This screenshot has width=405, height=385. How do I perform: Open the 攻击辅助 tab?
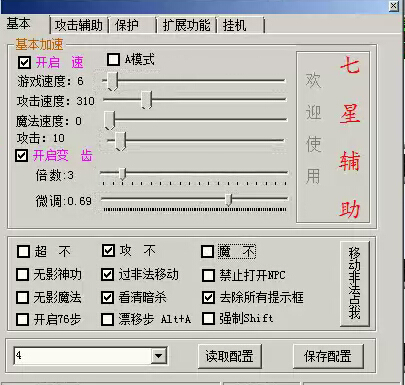click(79, 25)
